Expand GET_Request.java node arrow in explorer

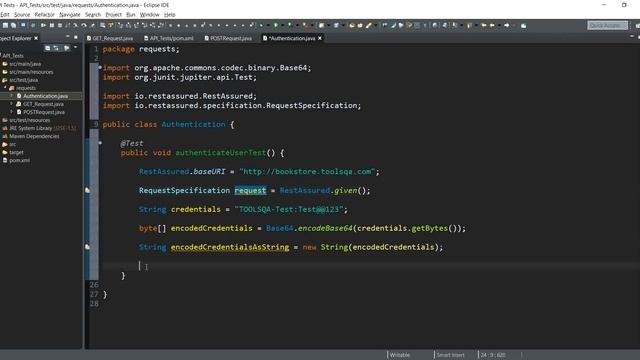coord(12,104)
